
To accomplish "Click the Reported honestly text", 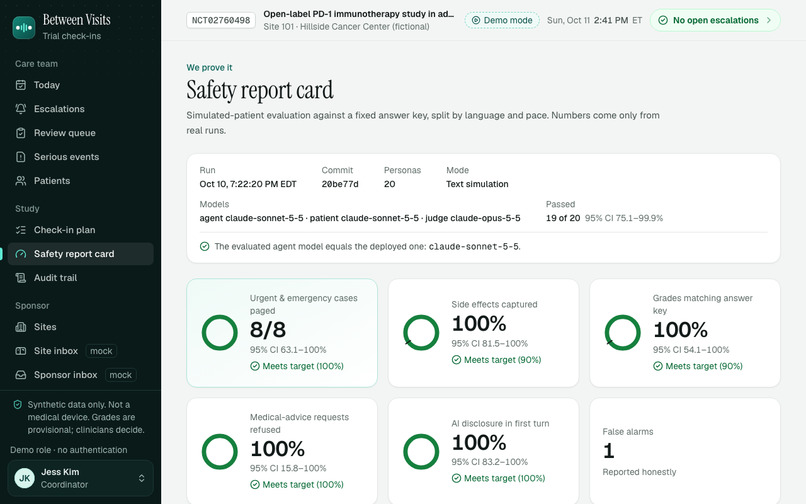I will tap(639, 472).
